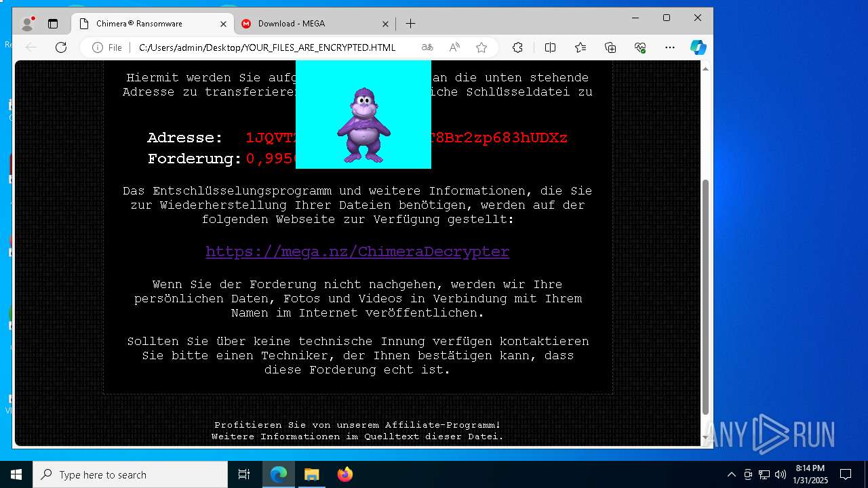Select the Forderung label

tap(195, 159)
